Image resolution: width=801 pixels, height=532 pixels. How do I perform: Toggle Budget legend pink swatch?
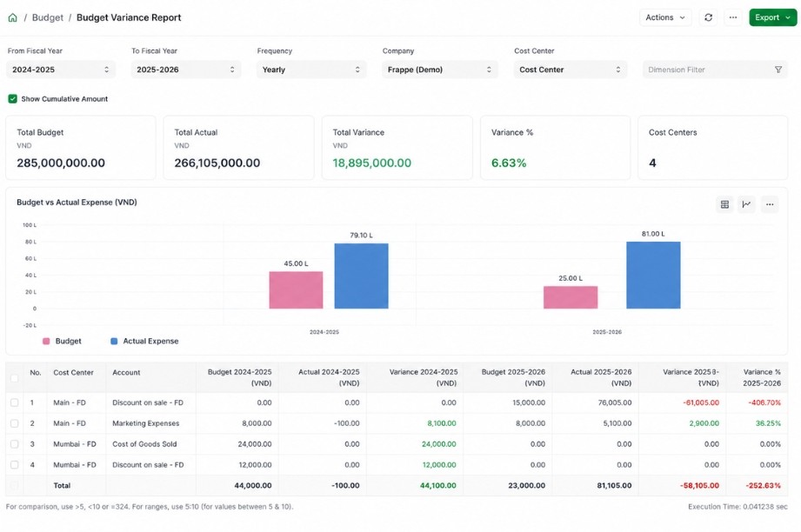coord(46,341)
